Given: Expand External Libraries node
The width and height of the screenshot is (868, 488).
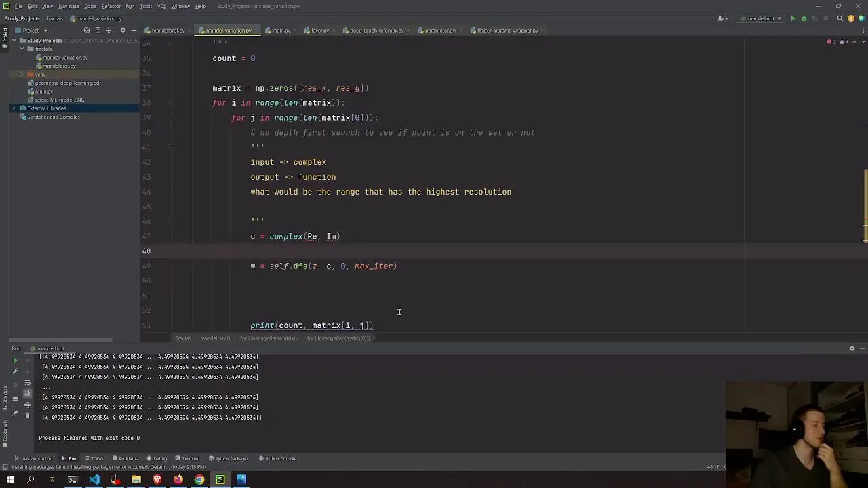Looking at the screenshot, I should pos(14,108).
